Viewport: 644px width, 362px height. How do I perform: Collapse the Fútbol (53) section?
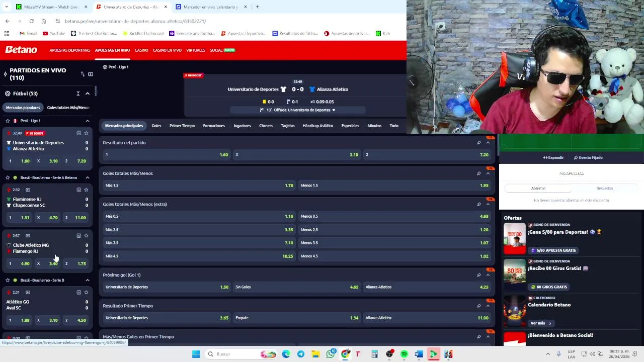pos(88,94)
